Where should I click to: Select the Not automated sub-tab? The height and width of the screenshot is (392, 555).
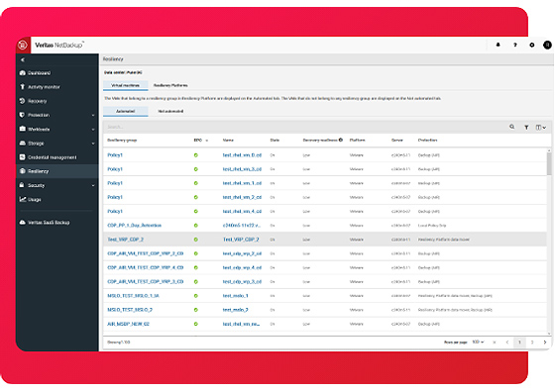coord(170,111)
